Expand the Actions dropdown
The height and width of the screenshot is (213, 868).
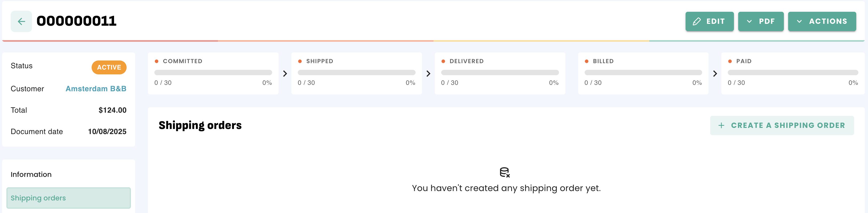click(822, 22)
